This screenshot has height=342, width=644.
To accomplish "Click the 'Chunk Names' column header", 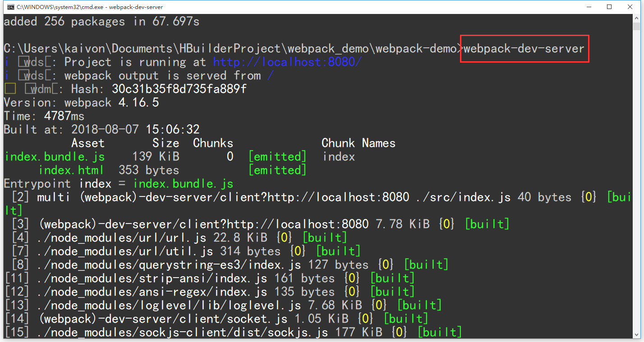I will [359, 143].
